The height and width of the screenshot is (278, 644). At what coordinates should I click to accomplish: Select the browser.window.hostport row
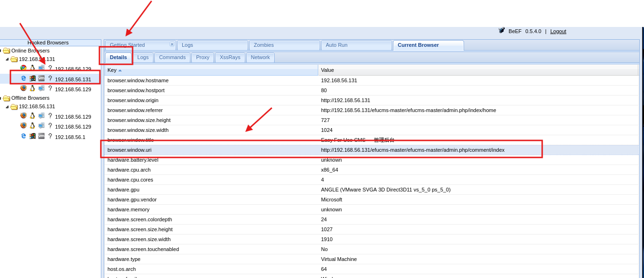pos(371,90)
